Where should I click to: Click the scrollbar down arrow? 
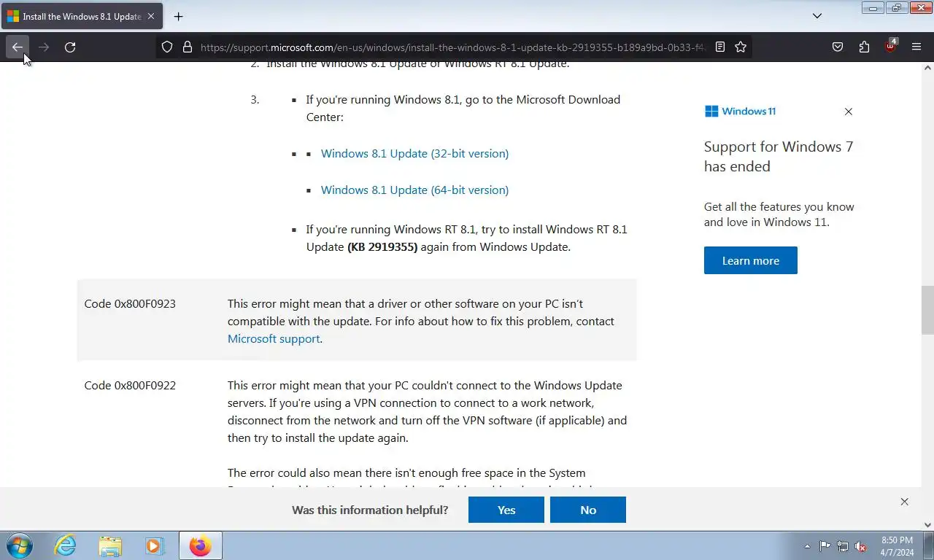(927, 524)
